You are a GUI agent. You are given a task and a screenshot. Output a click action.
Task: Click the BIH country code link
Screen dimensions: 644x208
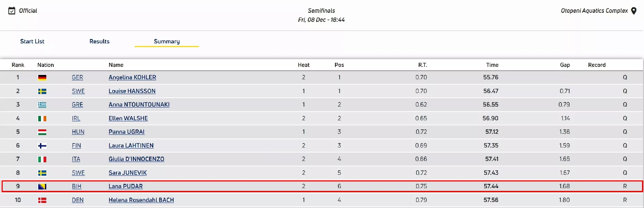click(77, 186)
